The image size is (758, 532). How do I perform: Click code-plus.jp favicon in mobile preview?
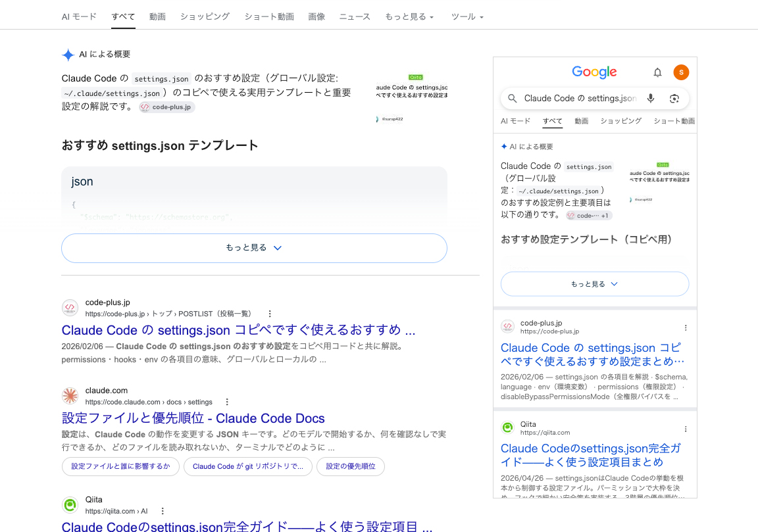pos(507,327)
